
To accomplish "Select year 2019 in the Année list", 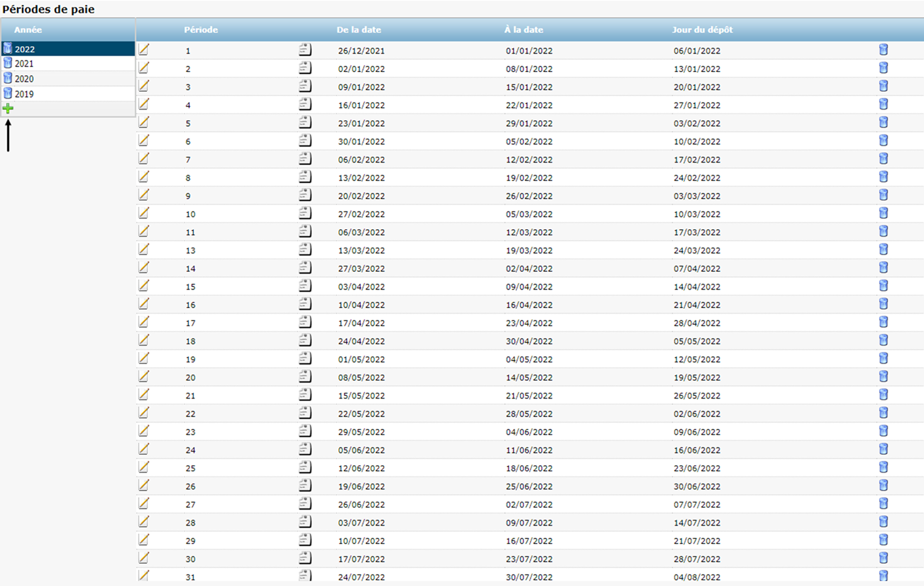I will click(24, 94).
